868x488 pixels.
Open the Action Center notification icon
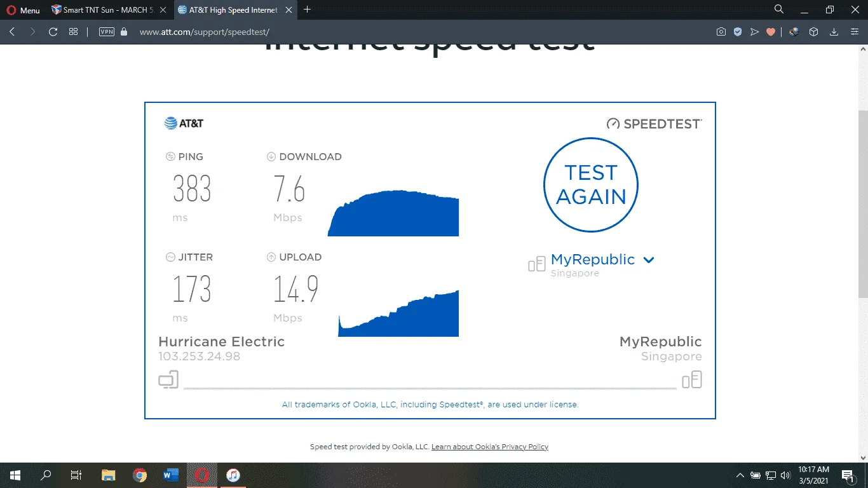tap(848, 475)
